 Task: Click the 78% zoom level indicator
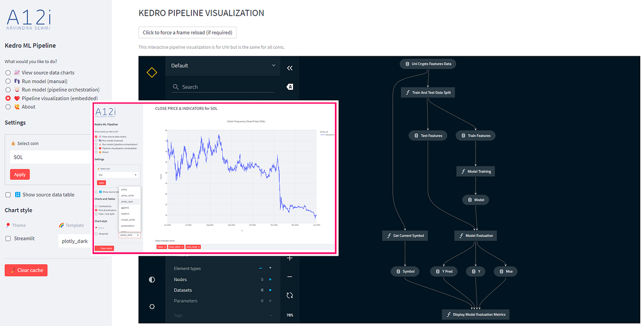[290, 315]
